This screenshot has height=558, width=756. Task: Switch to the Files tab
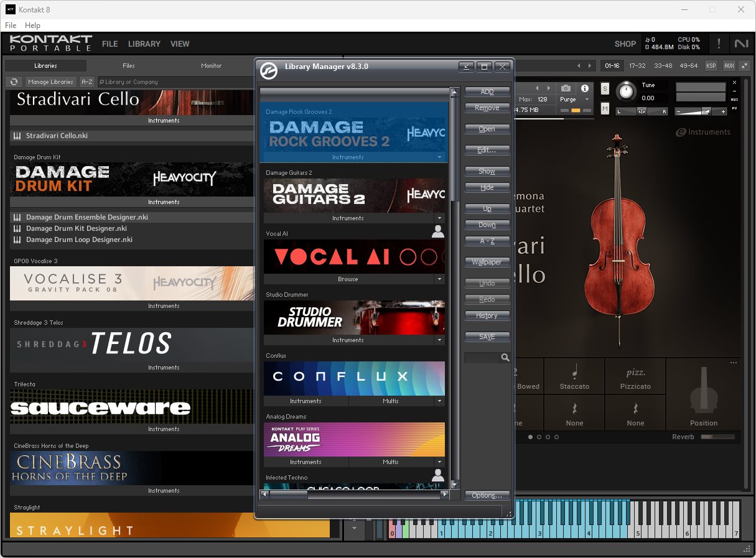pos(128,65)
